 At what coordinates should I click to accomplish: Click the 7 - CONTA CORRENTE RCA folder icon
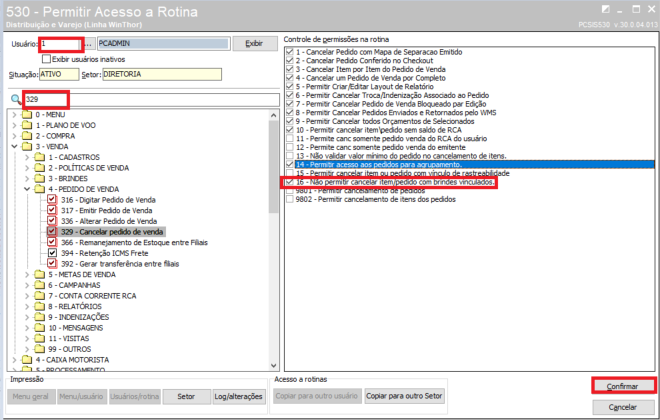pos(40,296)
